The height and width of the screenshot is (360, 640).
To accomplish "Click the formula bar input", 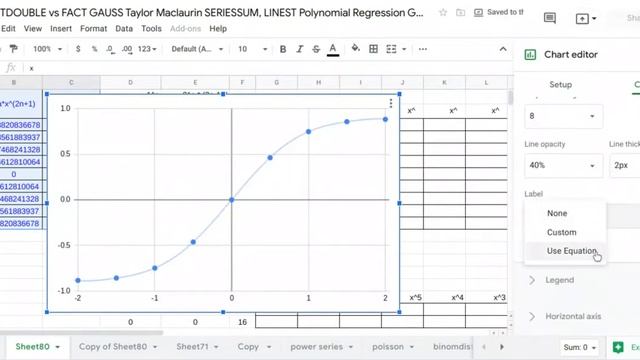I will [x=269, y=68].
